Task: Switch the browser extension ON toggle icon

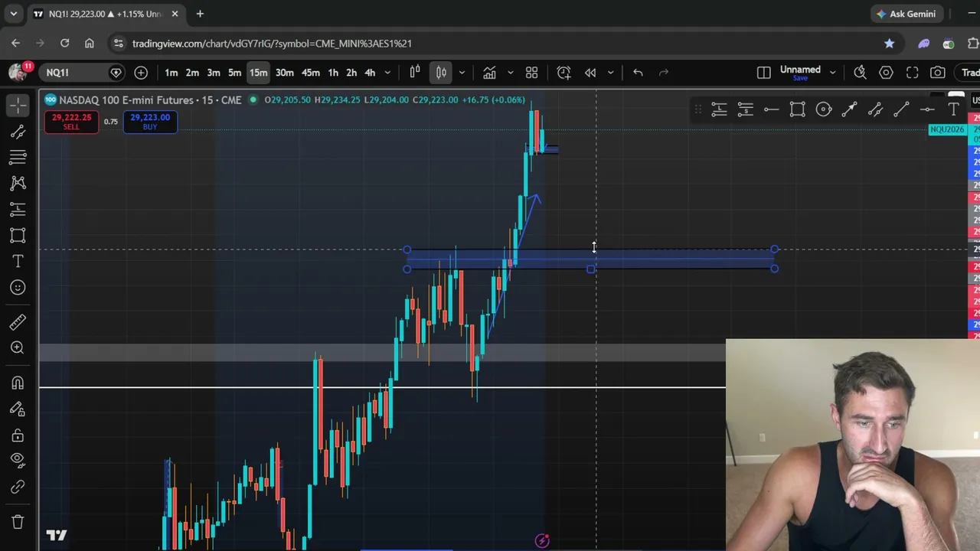Action: (949, 44)
